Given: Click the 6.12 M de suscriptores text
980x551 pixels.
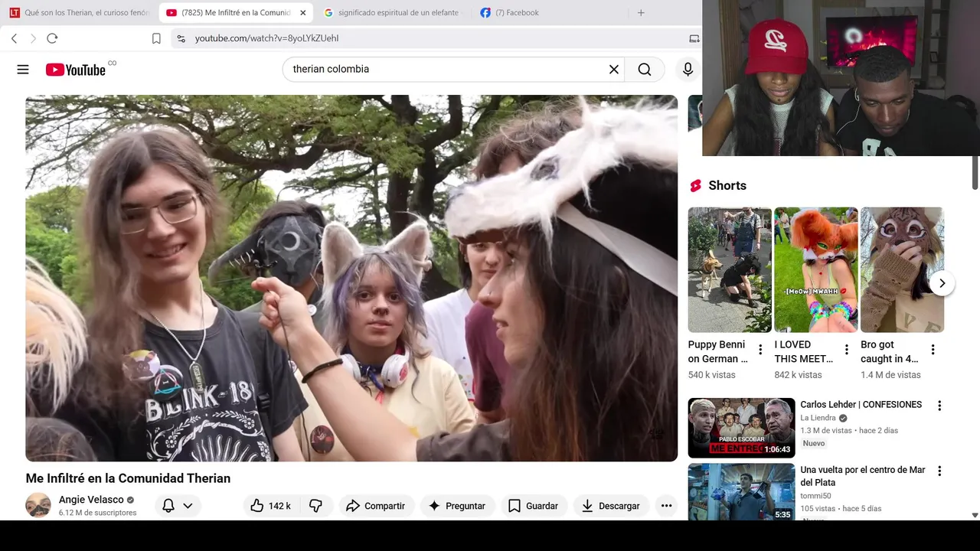Looking at the screenshot, I should coord(97,513).
